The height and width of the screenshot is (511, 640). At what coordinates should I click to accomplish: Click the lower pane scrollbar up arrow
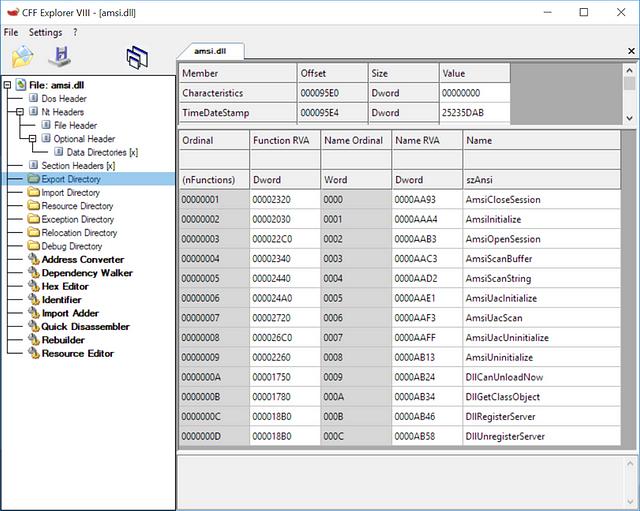pyautogui.click(x=630, y=464)
